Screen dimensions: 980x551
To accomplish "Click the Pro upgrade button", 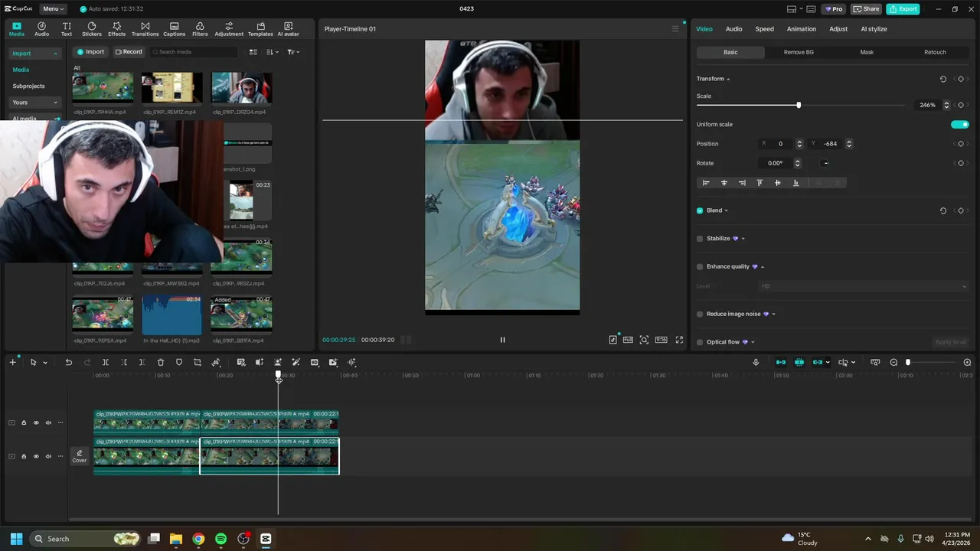I will 834,9.
